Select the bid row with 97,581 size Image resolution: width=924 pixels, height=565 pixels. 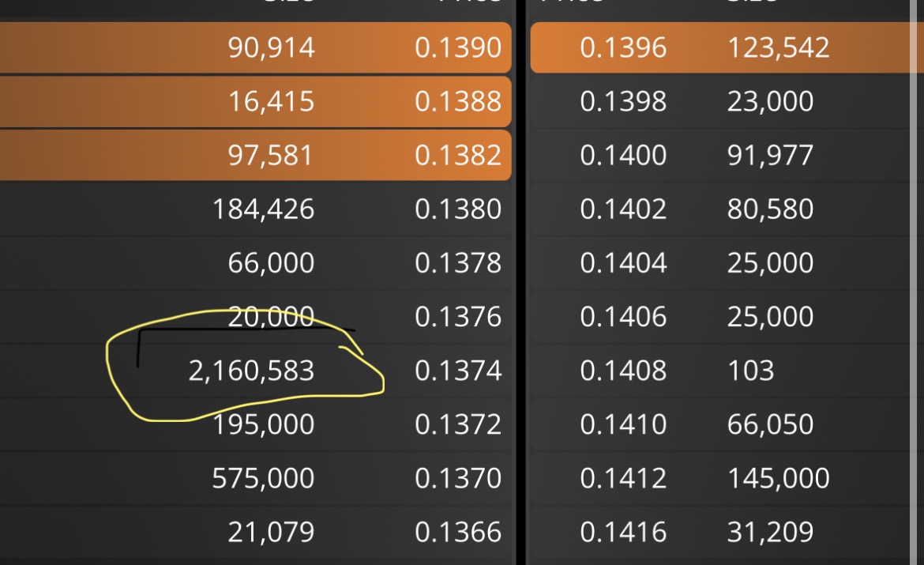(x=255, y=155)
